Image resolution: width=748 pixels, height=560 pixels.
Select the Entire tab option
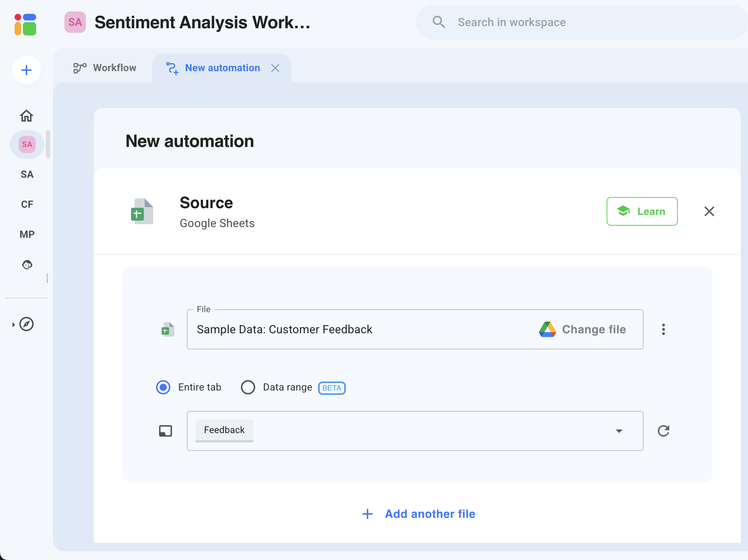pyautogui.click(x=163, y=387)
